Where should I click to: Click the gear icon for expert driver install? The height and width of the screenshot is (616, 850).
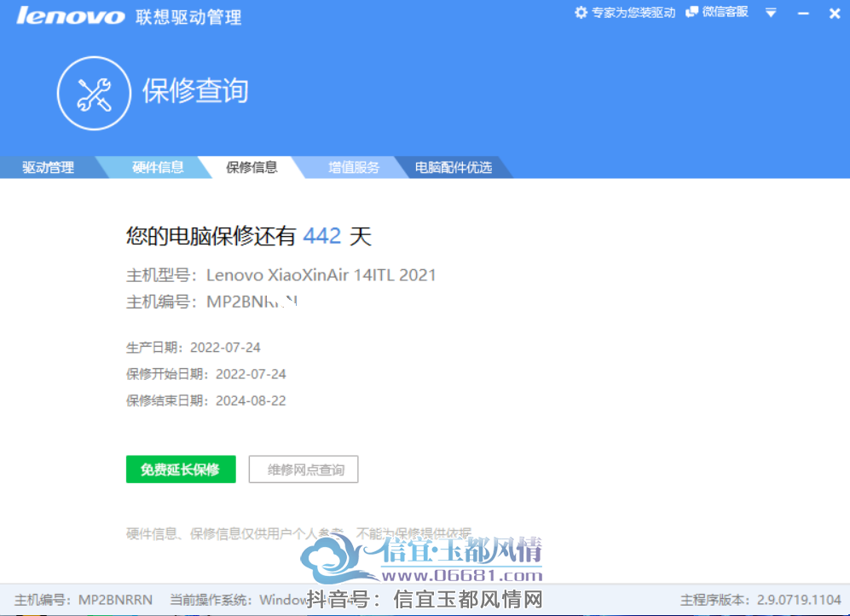(x=581, y=13)
